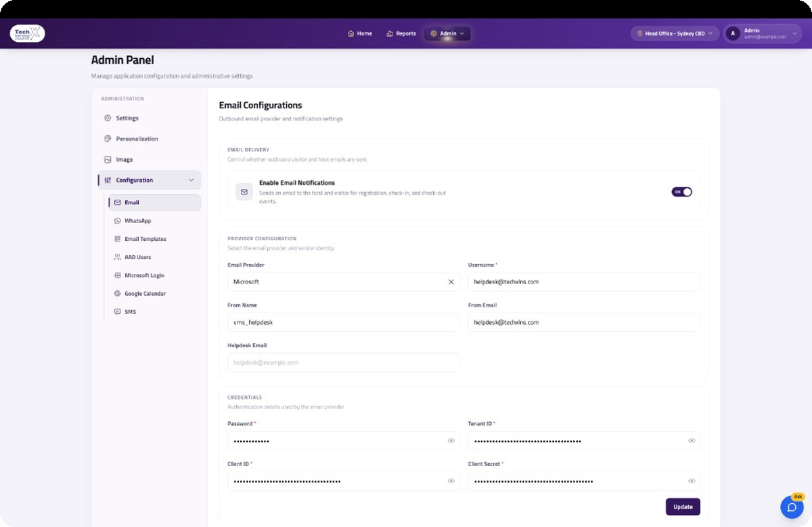Reveal the Tenant ID value
The image size is (812, 527).
tap(692, 441)
